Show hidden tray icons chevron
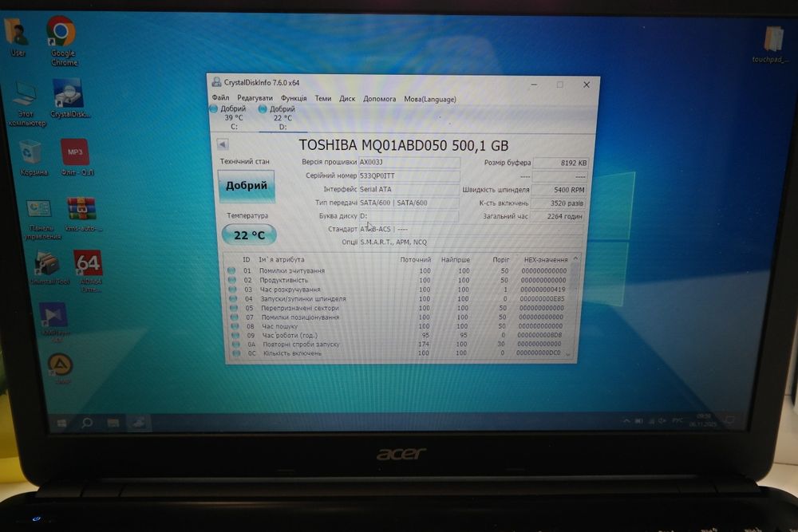This screenshot has height=532, width=798. pyautogui.click(x=626, y=420)
